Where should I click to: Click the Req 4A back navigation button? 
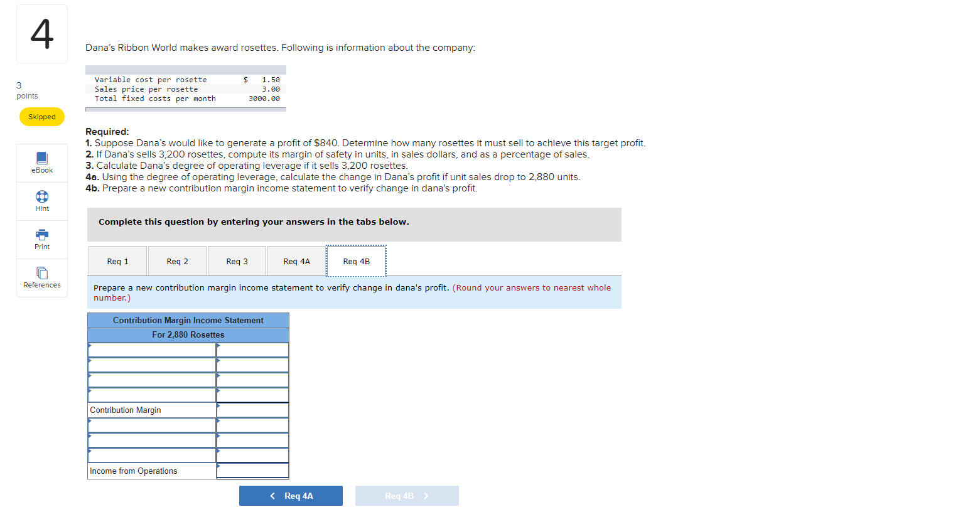coord(291,495)
